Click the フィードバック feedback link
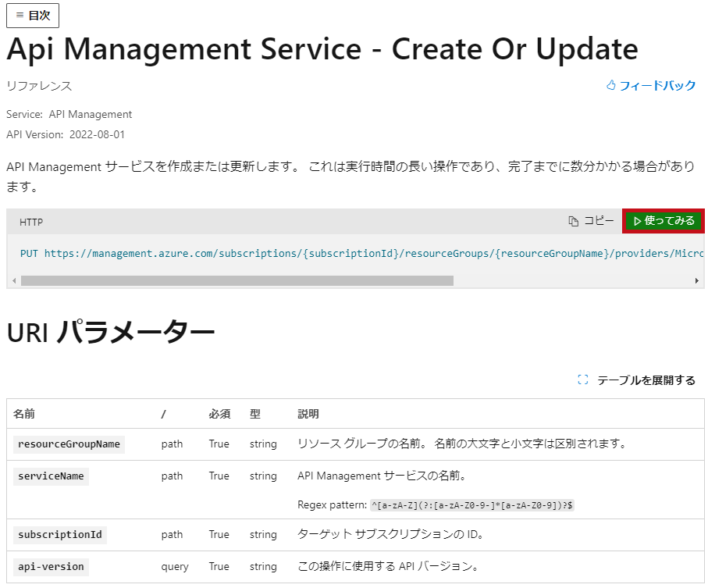 click(x=657, y=85)
